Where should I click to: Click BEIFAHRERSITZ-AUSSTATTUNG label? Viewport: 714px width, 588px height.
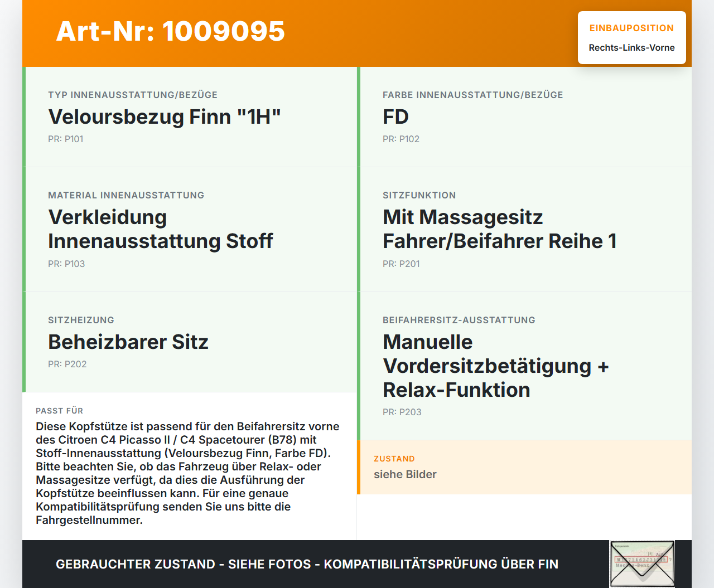[459, 320]
